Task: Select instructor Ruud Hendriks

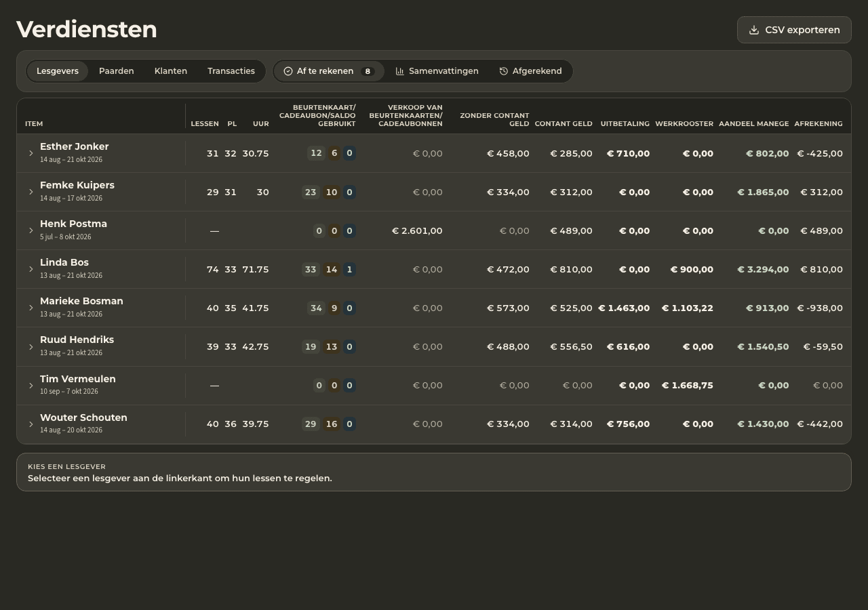Action: point(77,340)
